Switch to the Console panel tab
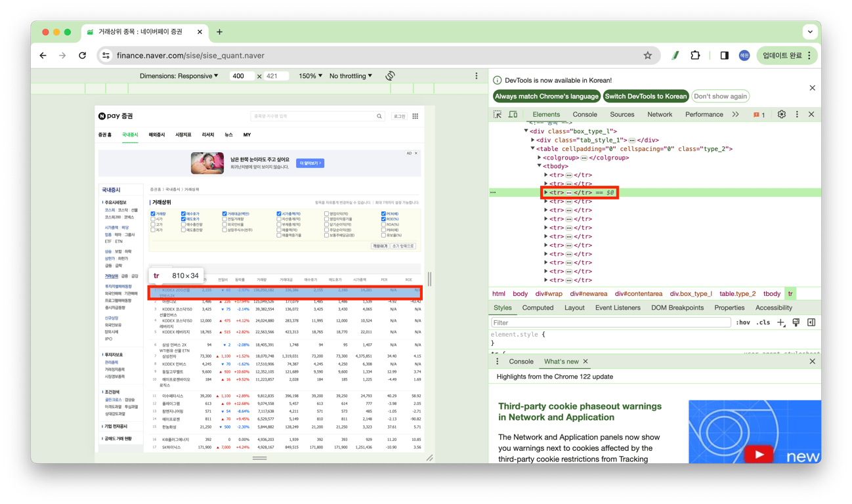852x504 pixels. point(585,115)
